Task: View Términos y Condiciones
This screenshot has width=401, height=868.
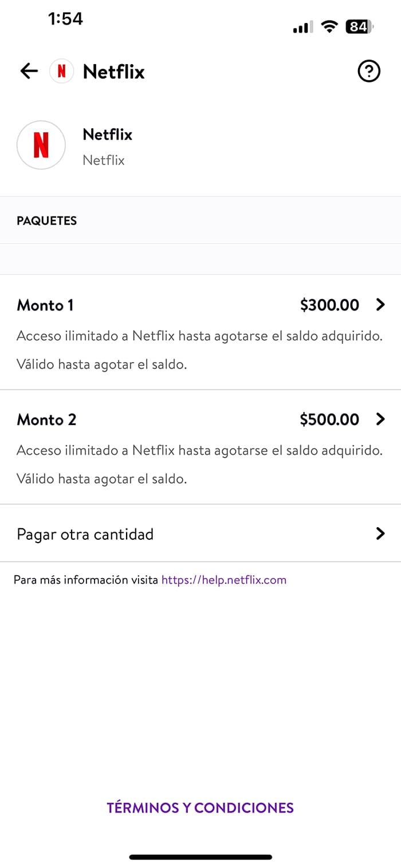Action: tap(200, 808)
